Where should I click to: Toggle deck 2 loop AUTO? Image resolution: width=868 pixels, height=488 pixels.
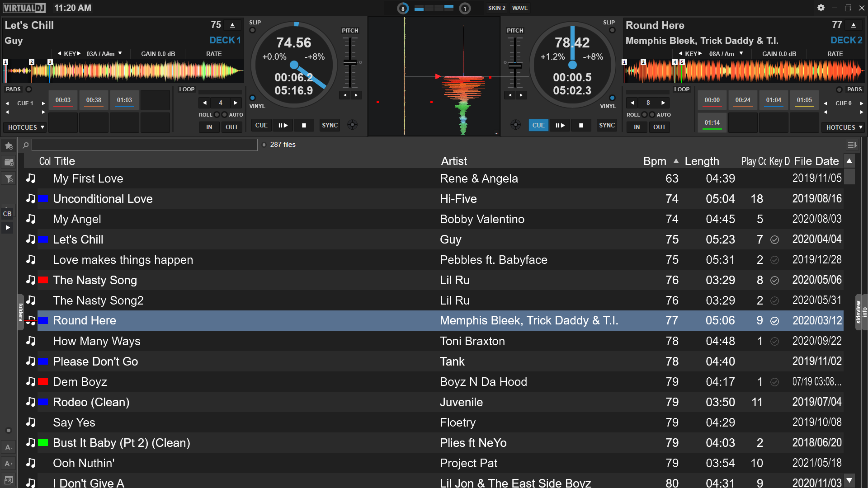pos(652,115)
